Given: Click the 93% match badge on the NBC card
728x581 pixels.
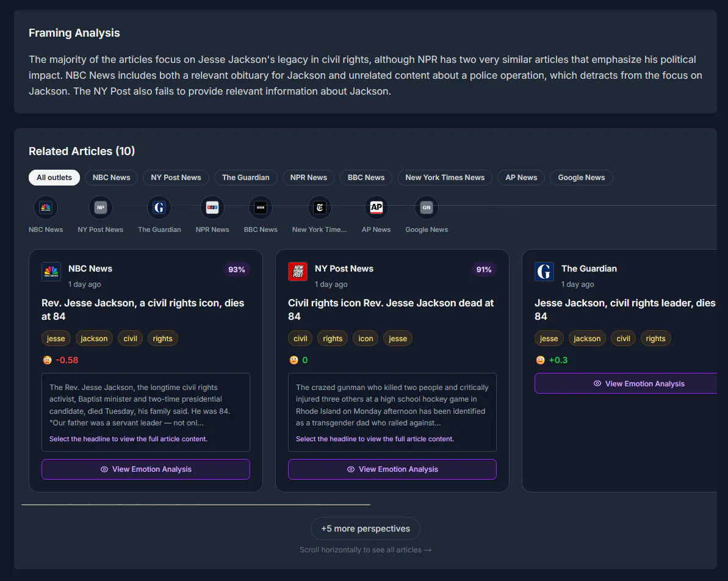Looking at the screenshot, I should tap(237, 269).
